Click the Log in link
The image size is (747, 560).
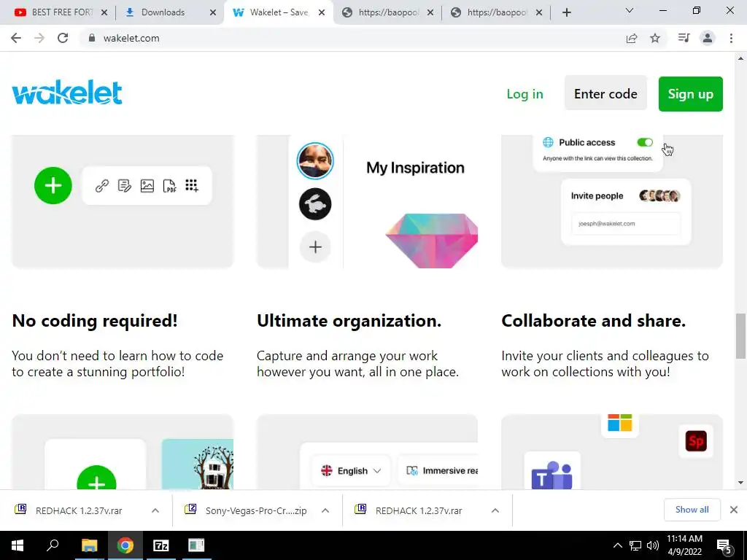(x=525, y=94)
